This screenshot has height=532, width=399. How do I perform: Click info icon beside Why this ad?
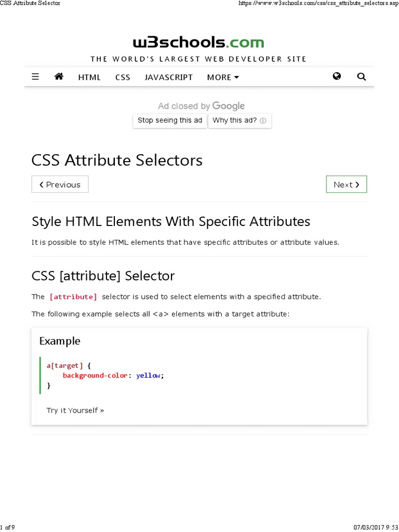pos(263,121)
